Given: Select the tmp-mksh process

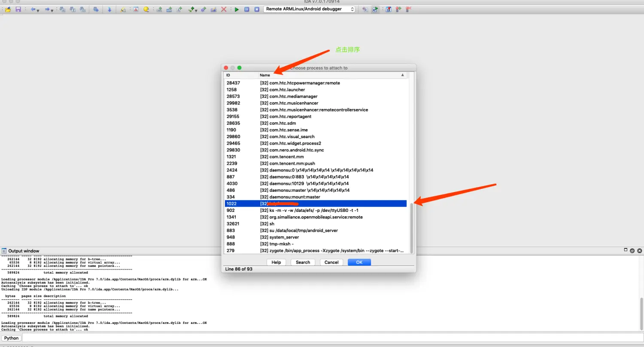Looking at the screenshot, I should coord(316,244).
